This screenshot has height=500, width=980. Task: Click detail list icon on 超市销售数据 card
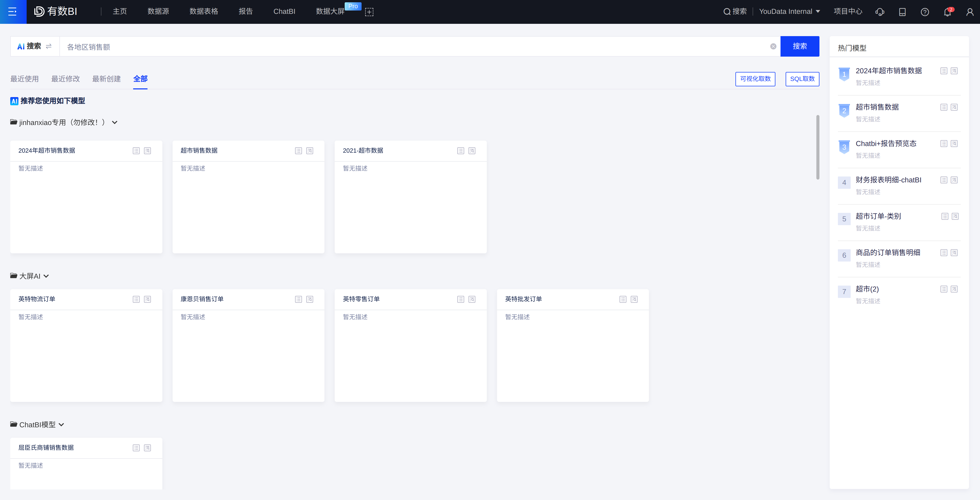pos(298,151)
